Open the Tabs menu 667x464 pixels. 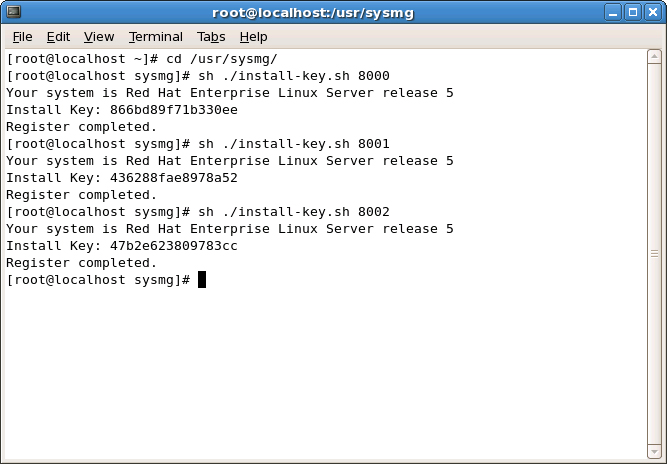[211, 37]
